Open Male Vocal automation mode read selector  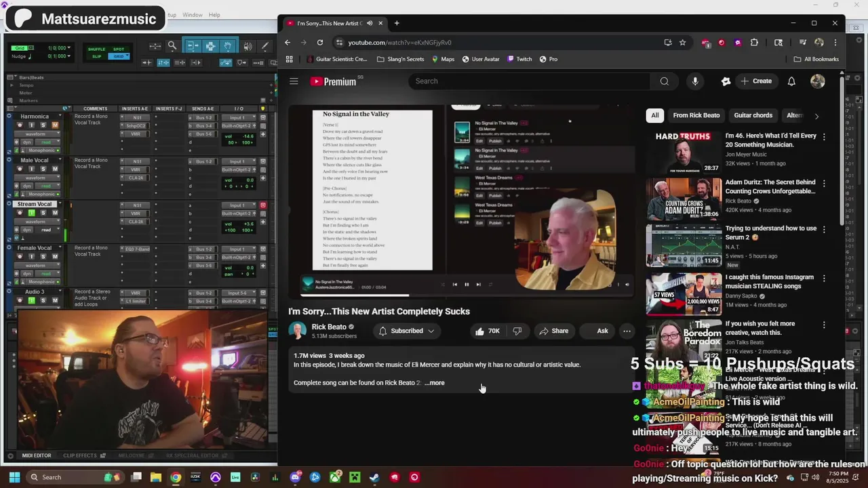pos(46,186)
